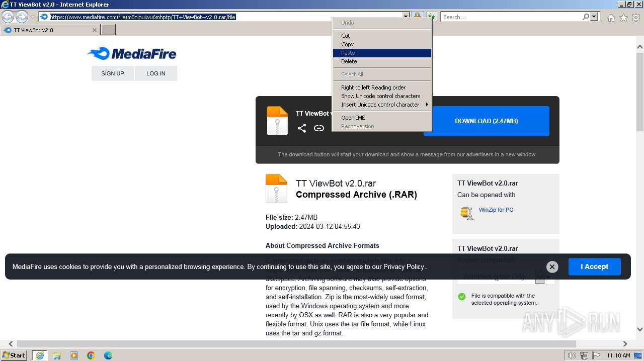Launch Microsoft Edge from the taskbar

(108, 355)
